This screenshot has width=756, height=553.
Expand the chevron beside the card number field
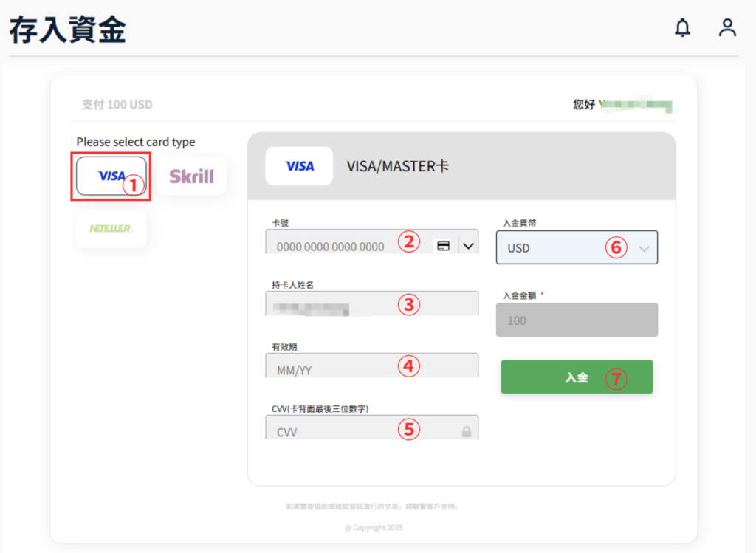[469, 246]
